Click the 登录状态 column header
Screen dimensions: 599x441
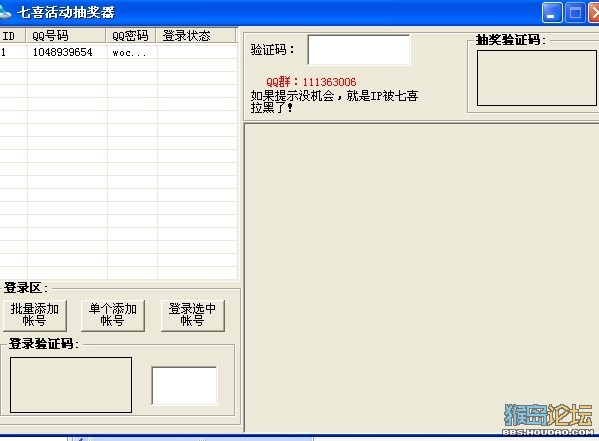click(x=196, y=36)
